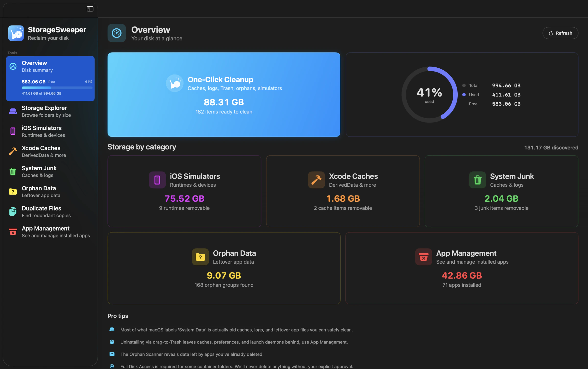
Task: Click the Orphan Data card question folder icon
Action: (x=200, y=257)
